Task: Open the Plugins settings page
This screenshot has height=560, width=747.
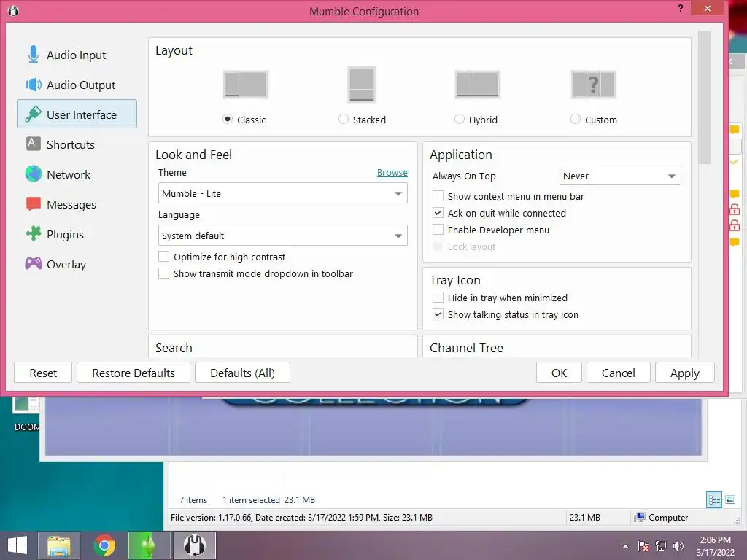Action: pyautogui.click(x=76, y=234)
